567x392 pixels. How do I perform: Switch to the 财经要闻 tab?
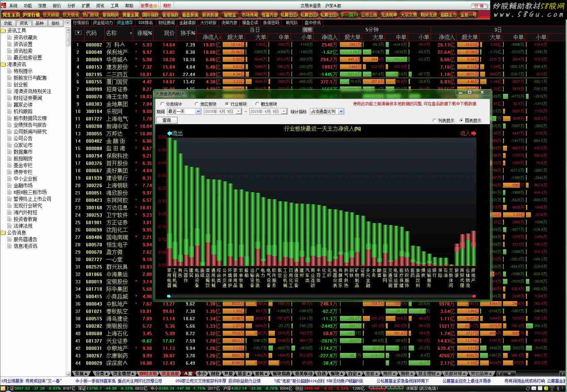tap(166, 23)
